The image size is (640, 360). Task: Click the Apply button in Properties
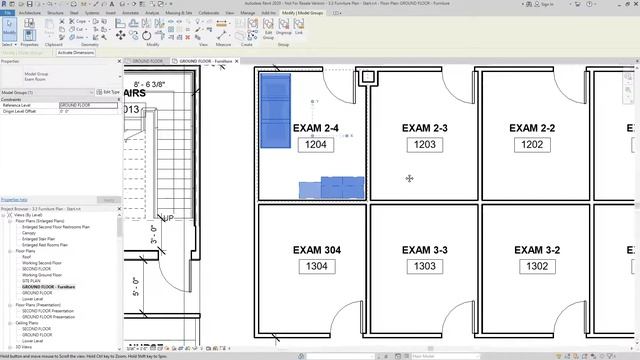coord(109,200)
